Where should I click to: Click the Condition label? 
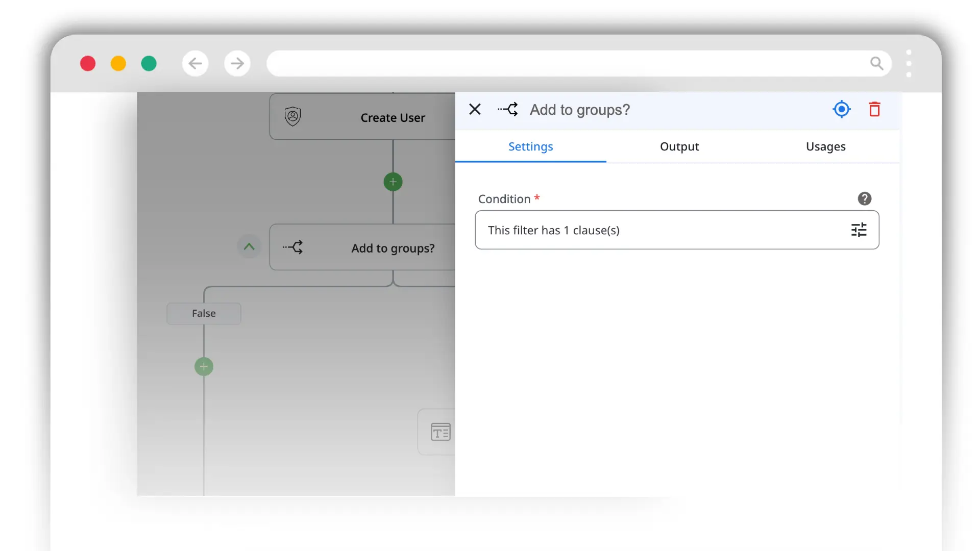pos(504,199)
